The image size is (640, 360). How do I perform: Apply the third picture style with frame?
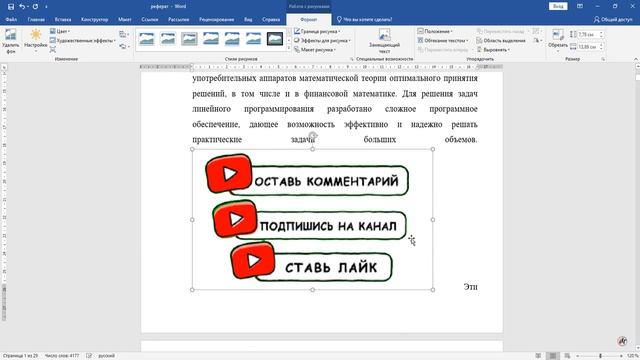(189, 39)
